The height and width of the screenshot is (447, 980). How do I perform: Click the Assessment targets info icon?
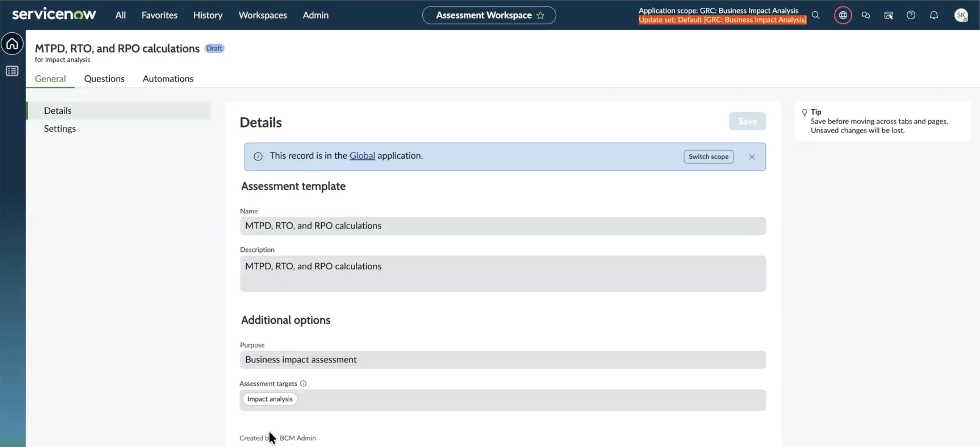(x=303, y=384)
